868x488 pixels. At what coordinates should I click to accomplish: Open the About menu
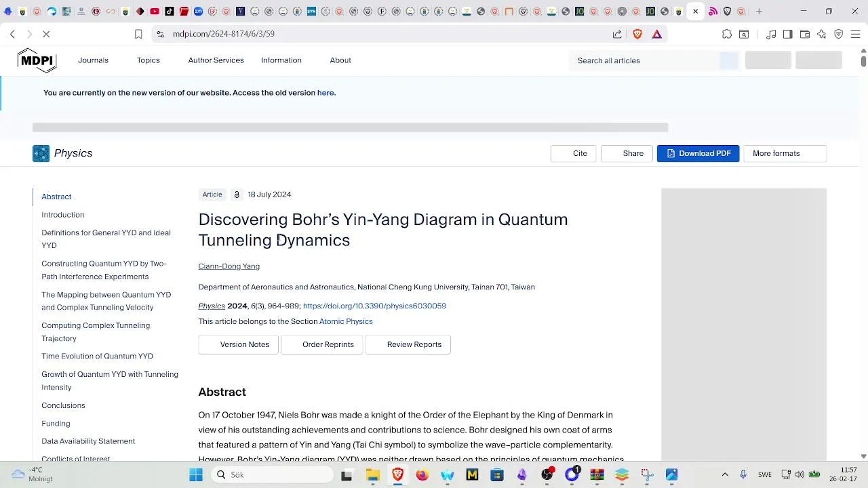coord(340,60)
